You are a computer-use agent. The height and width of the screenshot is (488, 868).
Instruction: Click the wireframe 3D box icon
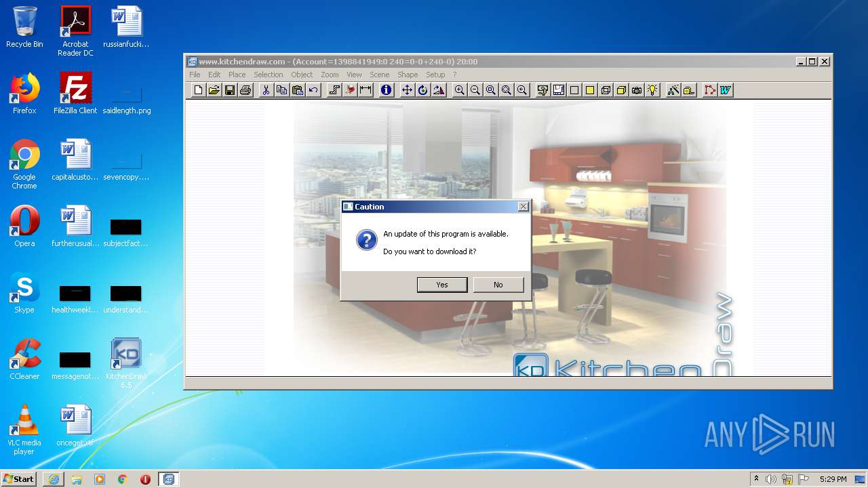click(606, 90)
